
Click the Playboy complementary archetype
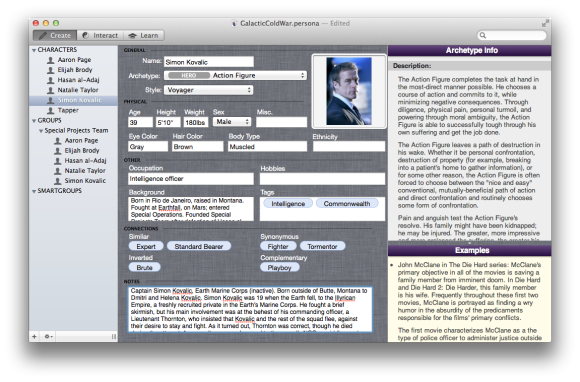pos(280,267)
